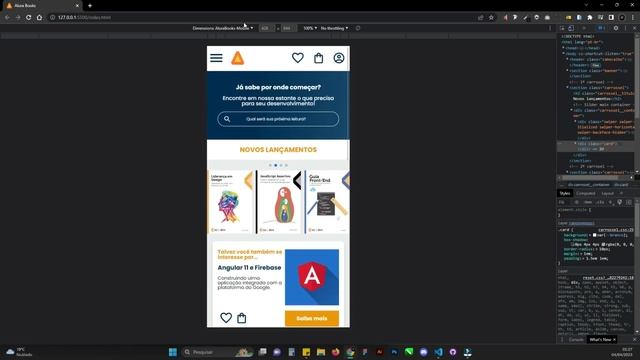This screenshot has height=360, width=640.
Task: Open the No throttling dropdown
Action: pyautogui.click(x=334, y=28)
